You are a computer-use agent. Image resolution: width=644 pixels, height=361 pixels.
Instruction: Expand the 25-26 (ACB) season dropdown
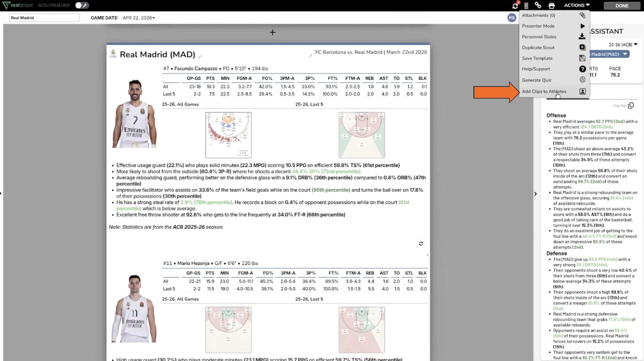[x=623, y=45]
